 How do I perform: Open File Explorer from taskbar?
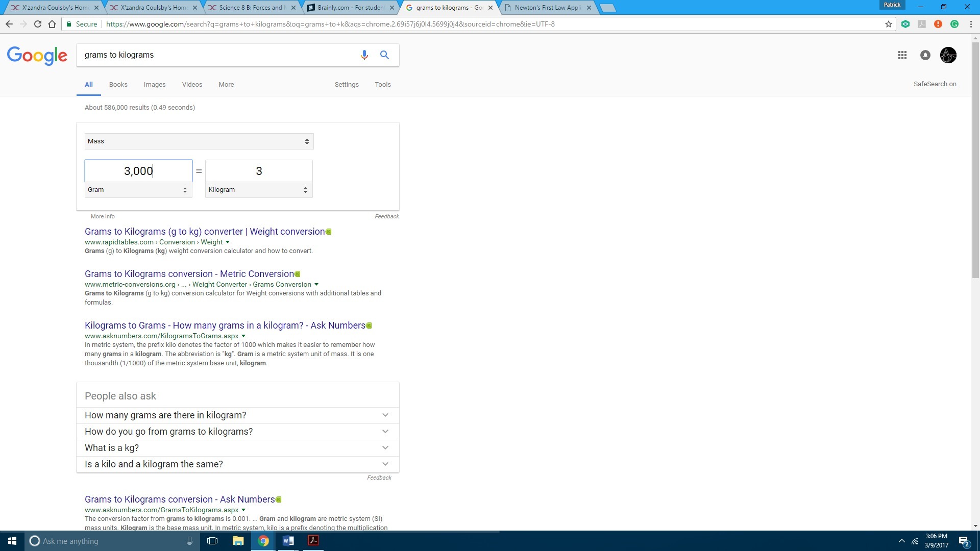point(238,541)
